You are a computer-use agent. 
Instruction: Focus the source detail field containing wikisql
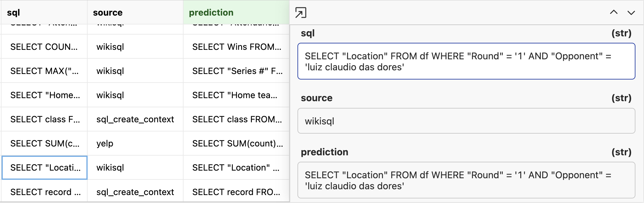tap(466, 121)
